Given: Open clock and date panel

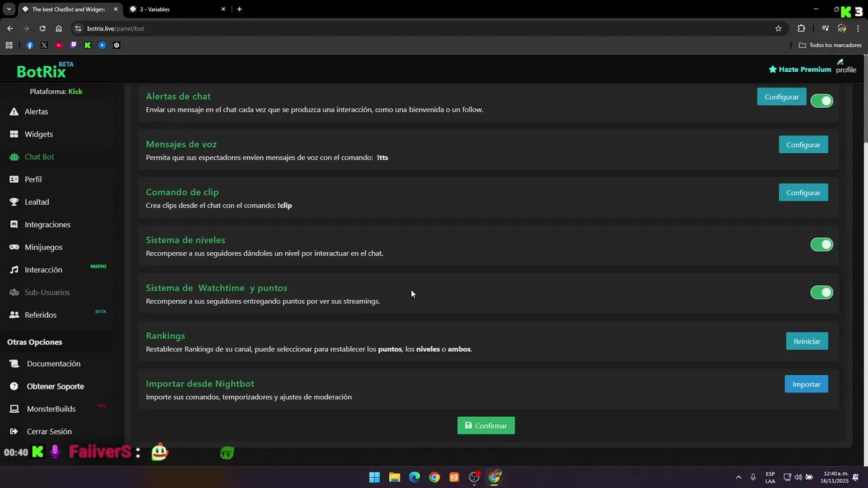Looking at the screenshot, I should pyautogui.click(x=836, y=477).
